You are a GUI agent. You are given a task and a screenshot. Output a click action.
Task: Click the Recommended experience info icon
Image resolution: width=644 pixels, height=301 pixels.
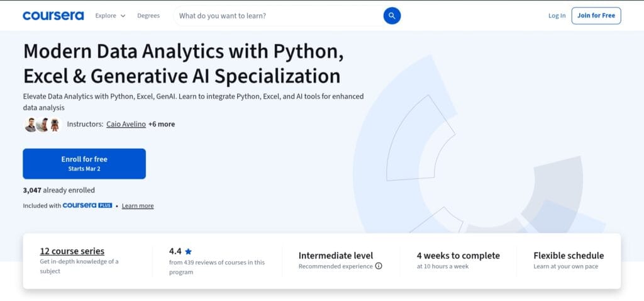tap(379, 266)
